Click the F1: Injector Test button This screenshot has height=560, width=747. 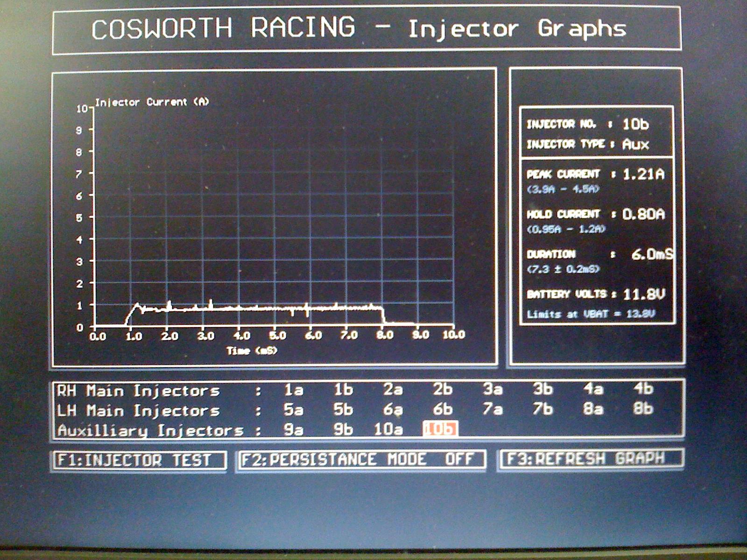(139, 460)
